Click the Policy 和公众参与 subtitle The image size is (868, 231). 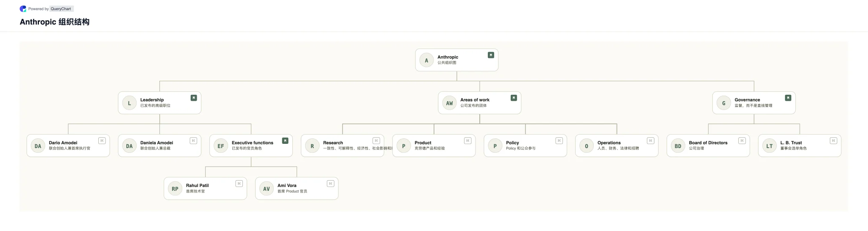[x=520, y=148]
